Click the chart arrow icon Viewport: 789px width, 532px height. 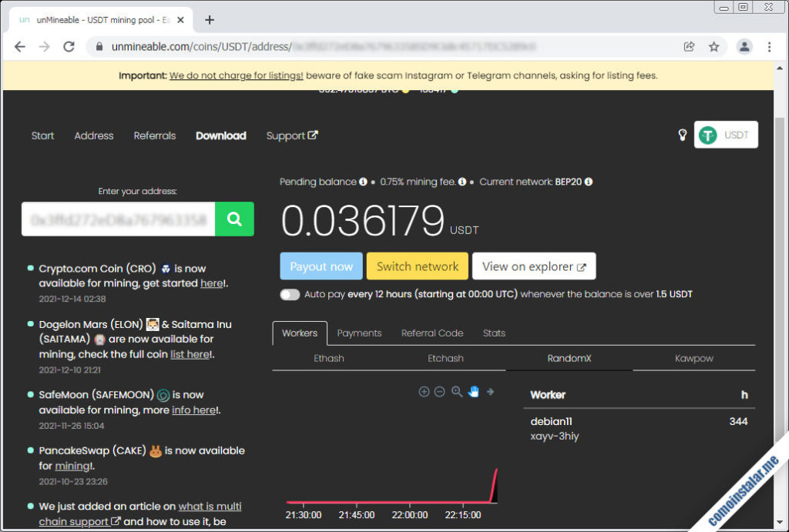point(490,391)
